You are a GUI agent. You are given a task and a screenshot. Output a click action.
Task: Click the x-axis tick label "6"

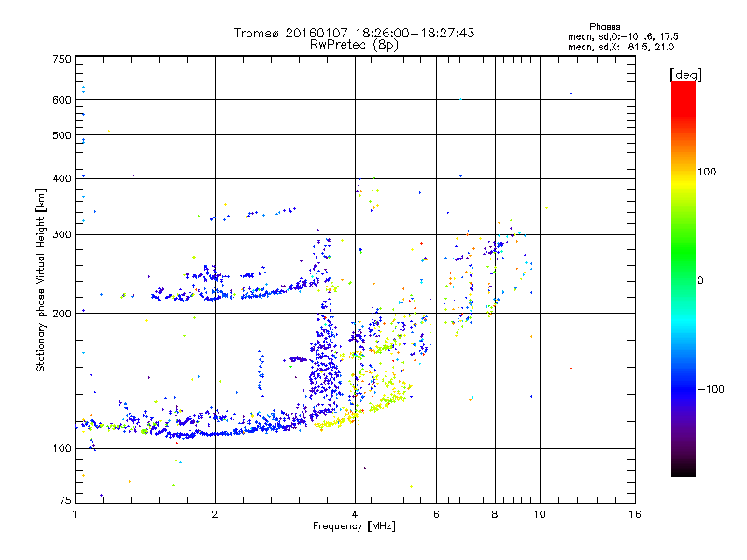pyautogui.click(x=436, y=514)
